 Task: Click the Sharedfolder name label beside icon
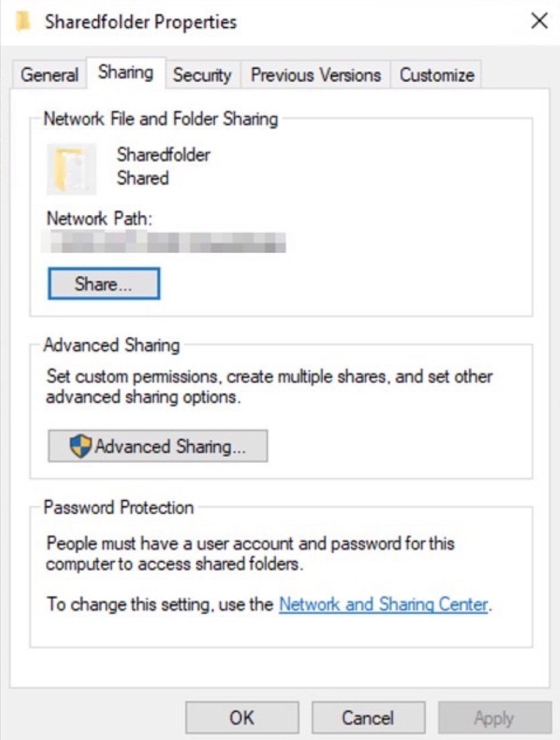(x=163, y=155)
